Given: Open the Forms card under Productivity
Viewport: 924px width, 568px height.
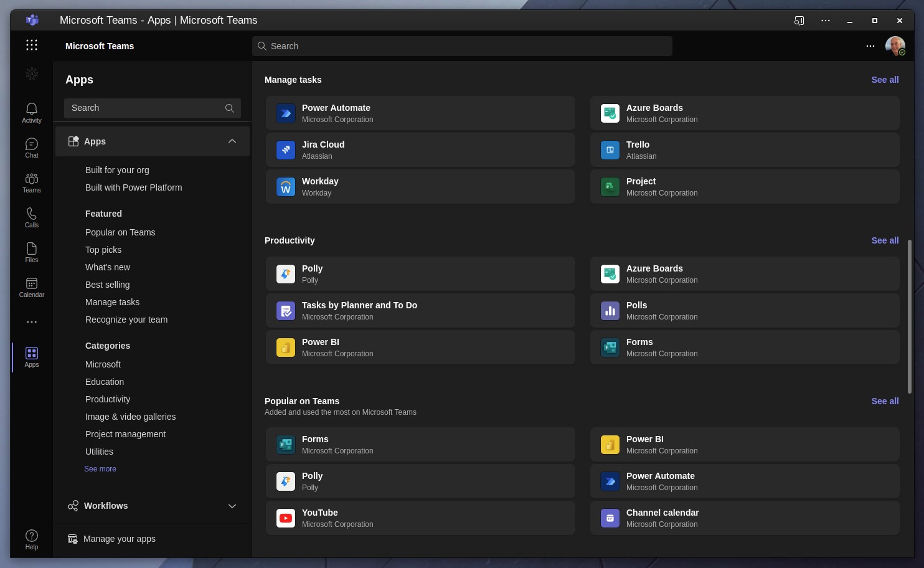Looking at the screenshot, I should point(745,348).
